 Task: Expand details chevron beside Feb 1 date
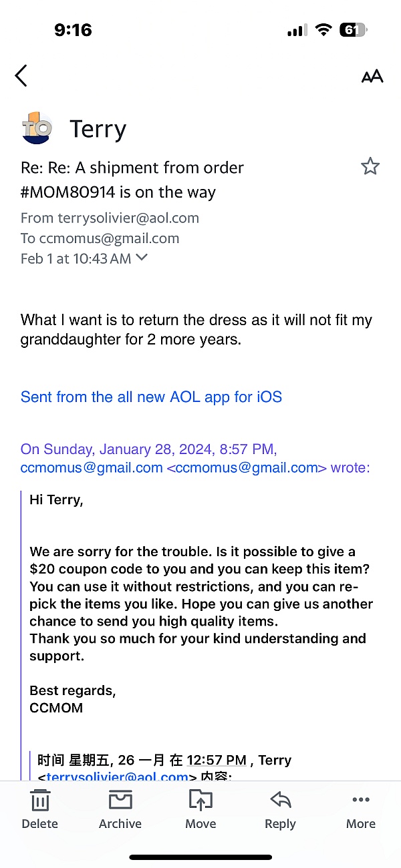coord(142,258)
